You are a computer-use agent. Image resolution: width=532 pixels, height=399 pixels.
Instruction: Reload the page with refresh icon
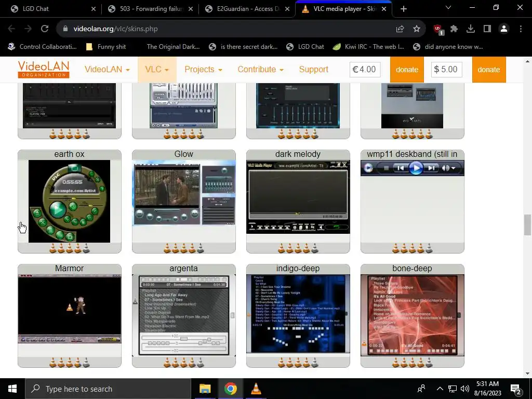point(45,29)
